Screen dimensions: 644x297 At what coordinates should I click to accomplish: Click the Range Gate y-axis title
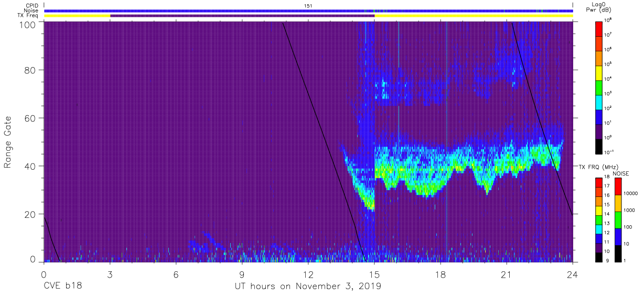[x=8, y=142]
